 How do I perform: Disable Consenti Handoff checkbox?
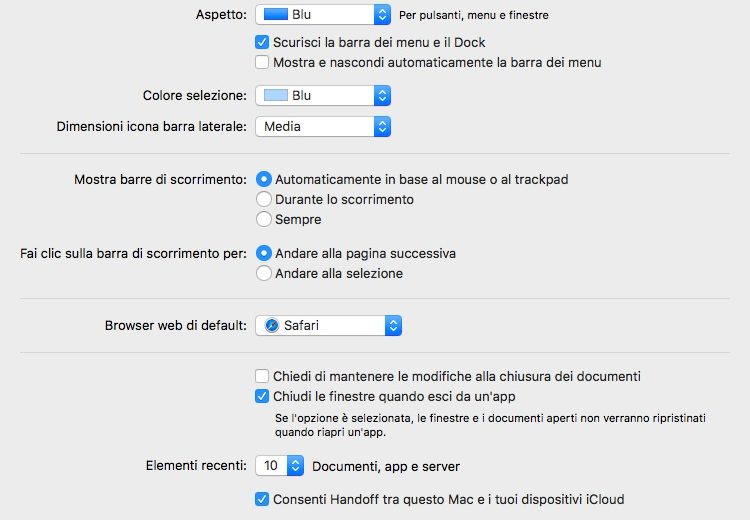click(263, 499)
